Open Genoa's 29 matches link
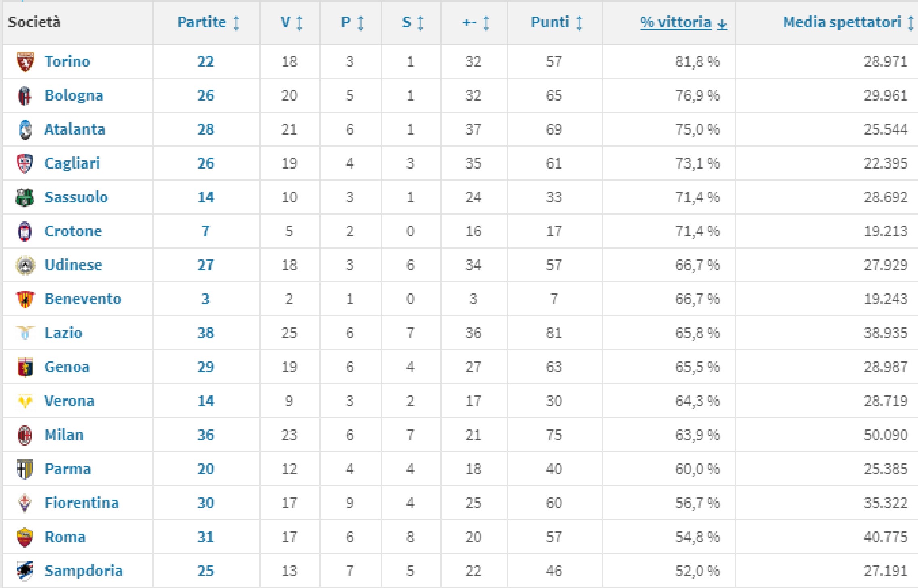 click(x=206, y=367)
